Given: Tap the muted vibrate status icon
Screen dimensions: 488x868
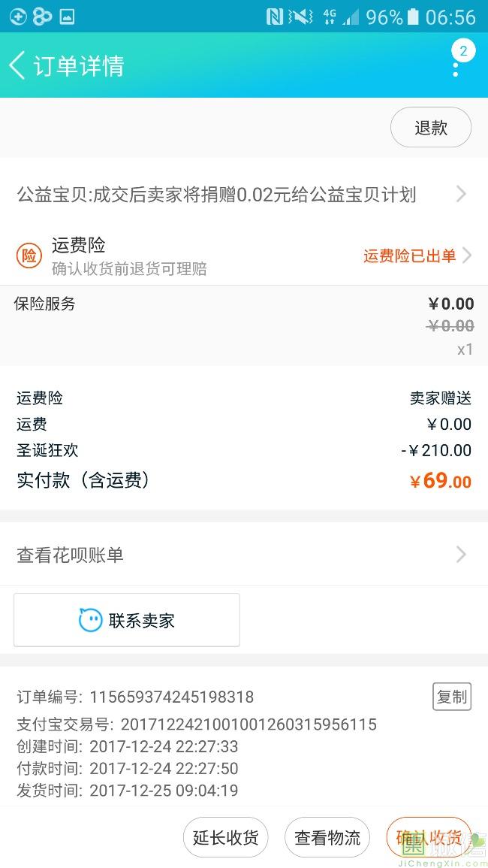Looking at the screenshot, I should tap(300, 17).
